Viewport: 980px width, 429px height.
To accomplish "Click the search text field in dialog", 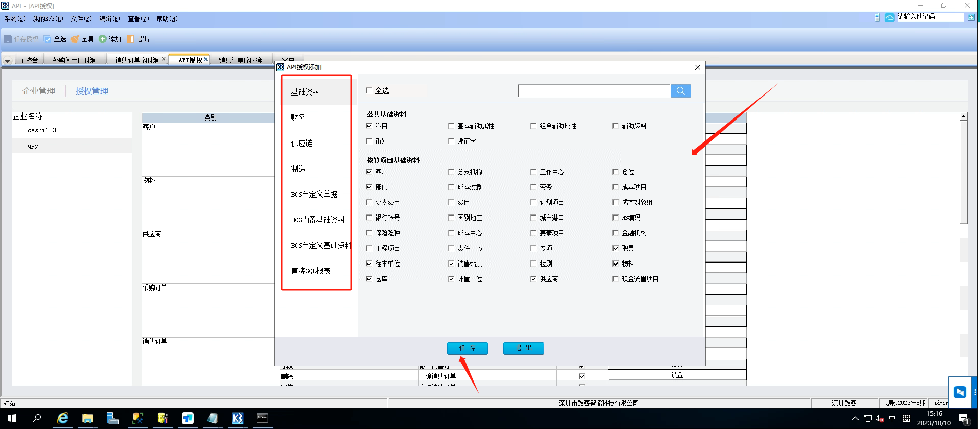I will (594, 91).
